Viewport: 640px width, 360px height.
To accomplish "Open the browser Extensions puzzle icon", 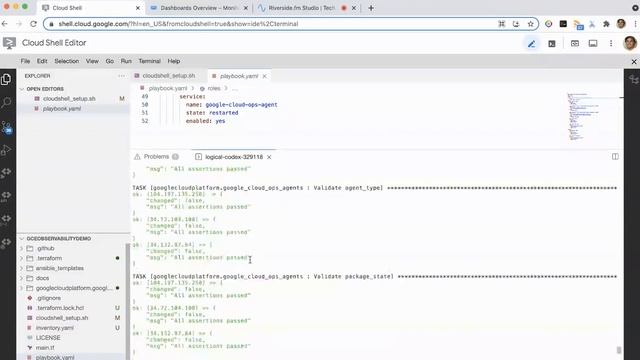I will [x=606, y=24].
